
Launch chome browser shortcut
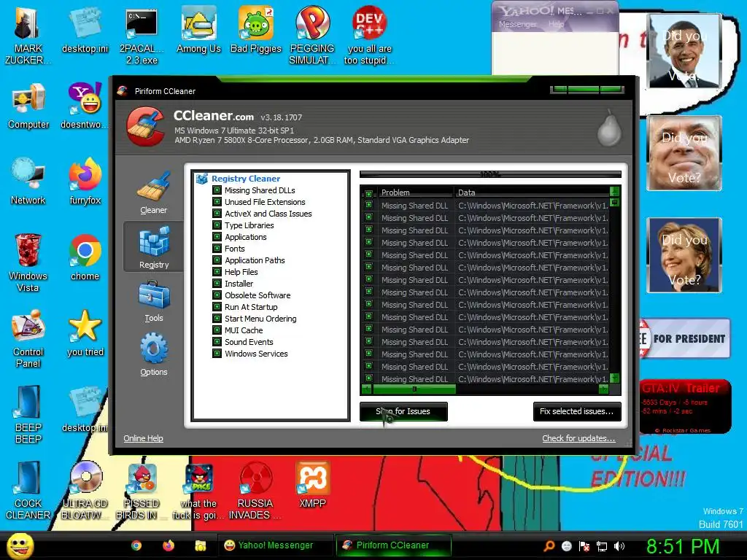85,257
